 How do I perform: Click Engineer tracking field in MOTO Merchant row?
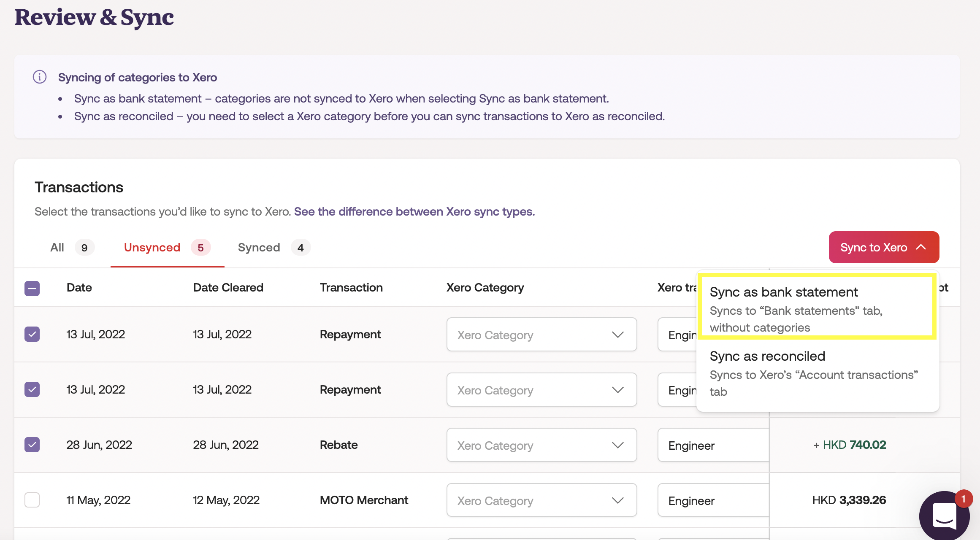(713, 500)
